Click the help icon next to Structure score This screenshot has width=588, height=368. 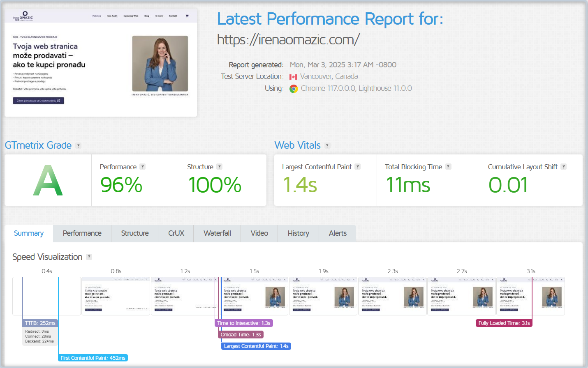220,167
